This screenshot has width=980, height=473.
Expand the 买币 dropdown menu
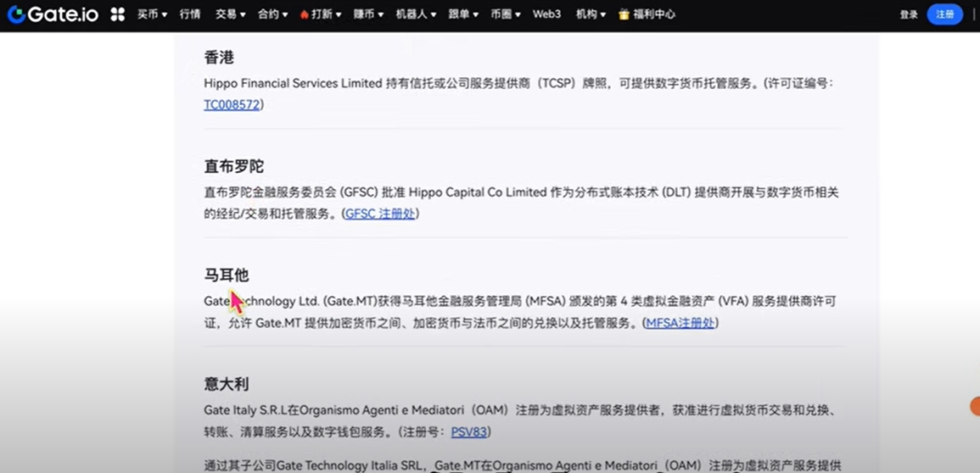click(152, 14)
